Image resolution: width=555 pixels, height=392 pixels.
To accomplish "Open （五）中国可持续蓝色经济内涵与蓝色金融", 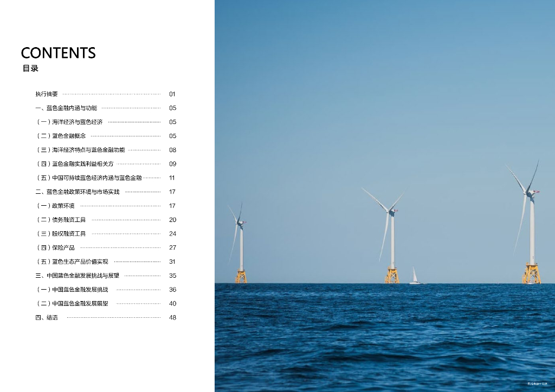I will coord(88,178).
